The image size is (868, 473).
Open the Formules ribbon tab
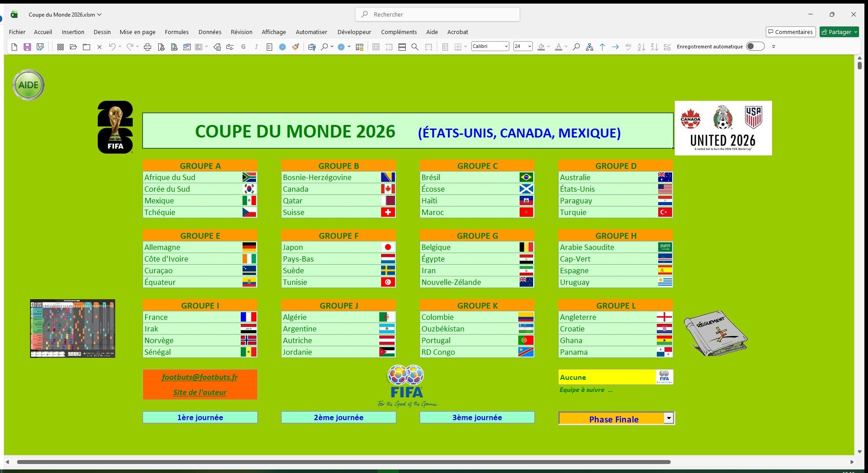177,32
